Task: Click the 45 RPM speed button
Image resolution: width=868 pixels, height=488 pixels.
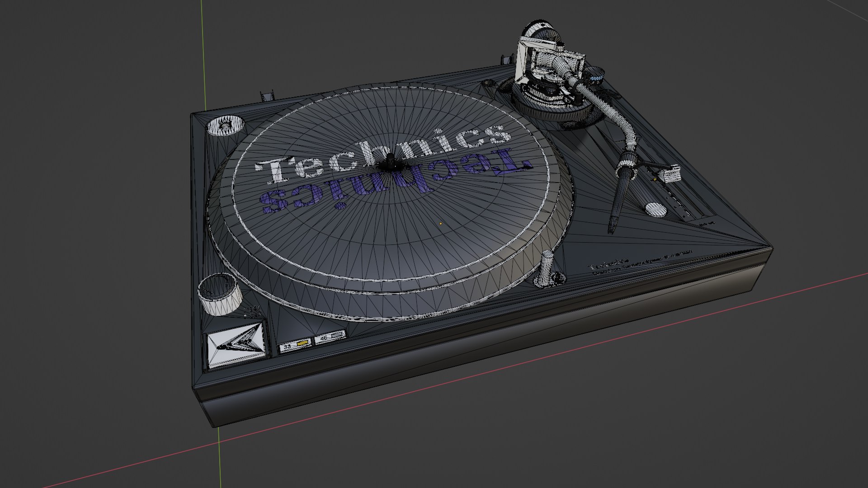Action: (x=330, y=338)
